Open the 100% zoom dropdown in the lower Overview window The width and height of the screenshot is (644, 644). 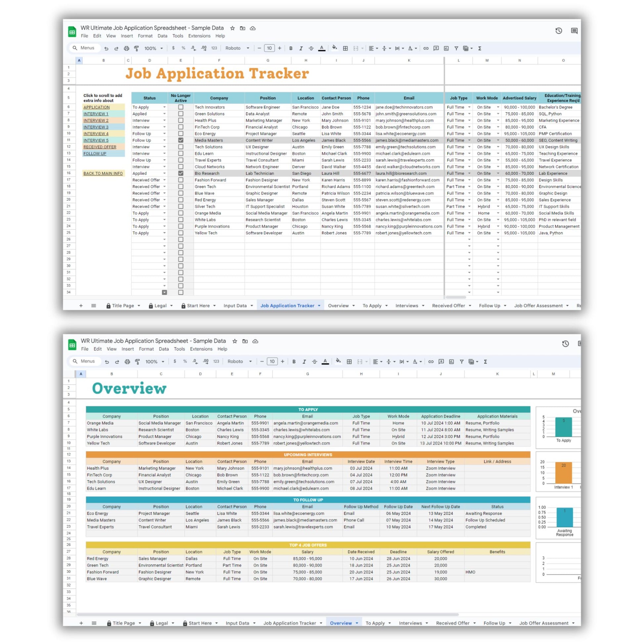click(155, 361)
